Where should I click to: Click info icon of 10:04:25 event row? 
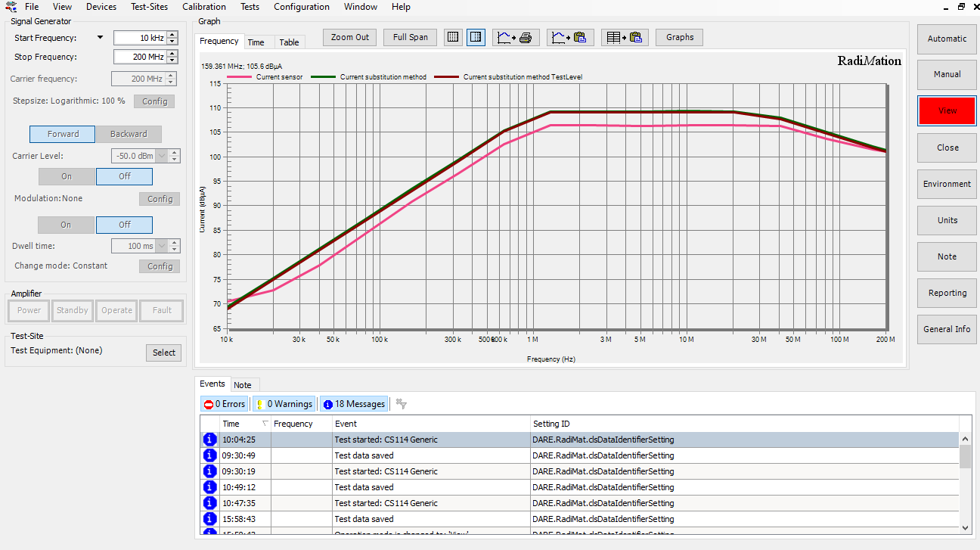click(209, 440)
